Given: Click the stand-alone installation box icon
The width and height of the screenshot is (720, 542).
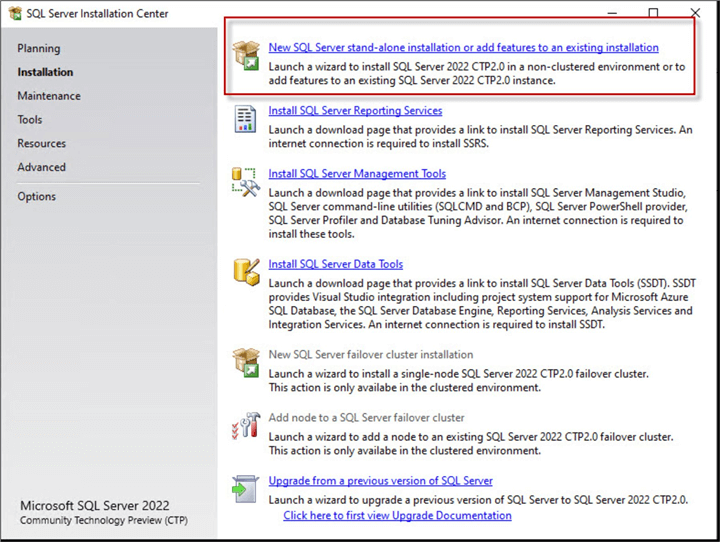Looking at the screenshot, I should 246,55.
